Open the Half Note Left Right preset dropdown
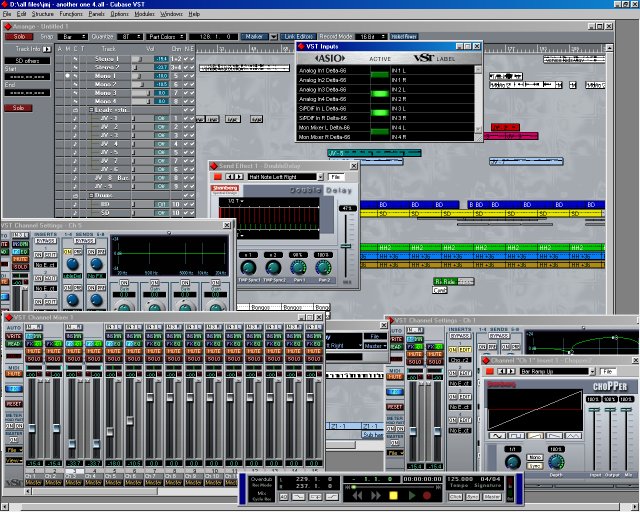Viewport: 640px width, 512px height. [320, 177]
